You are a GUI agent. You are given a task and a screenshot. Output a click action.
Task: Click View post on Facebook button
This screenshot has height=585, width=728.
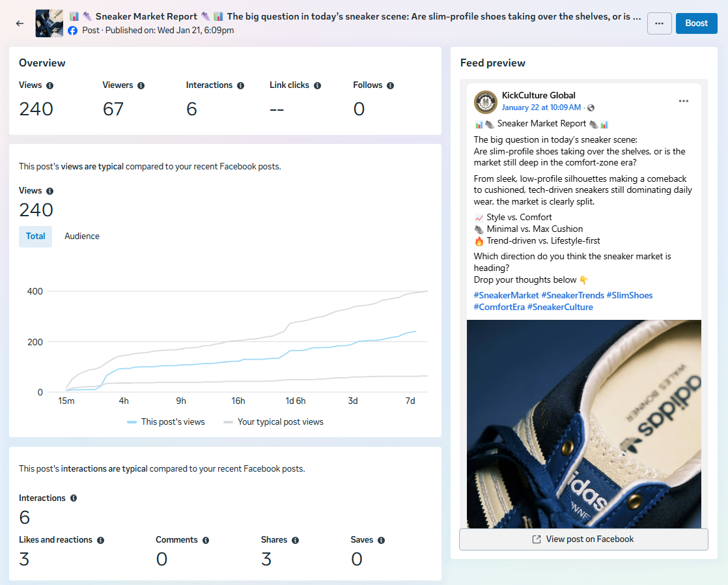(x=583, y=539)
